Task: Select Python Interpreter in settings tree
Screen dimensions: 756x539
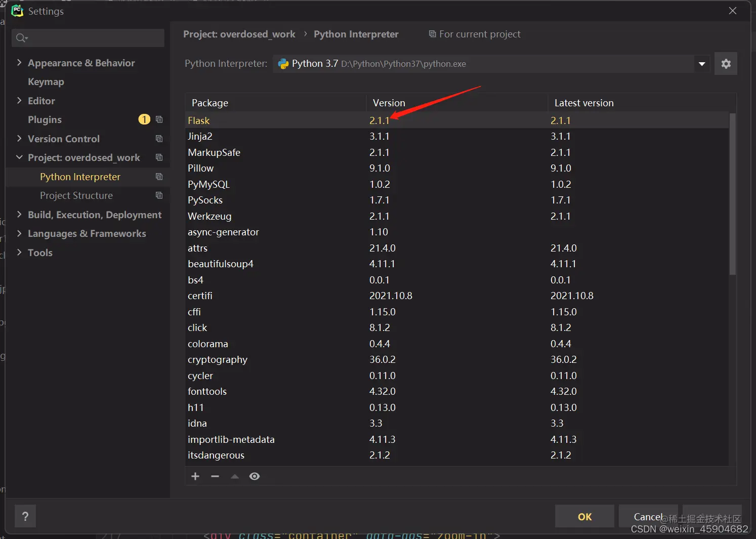Action: tap(80, 177)
